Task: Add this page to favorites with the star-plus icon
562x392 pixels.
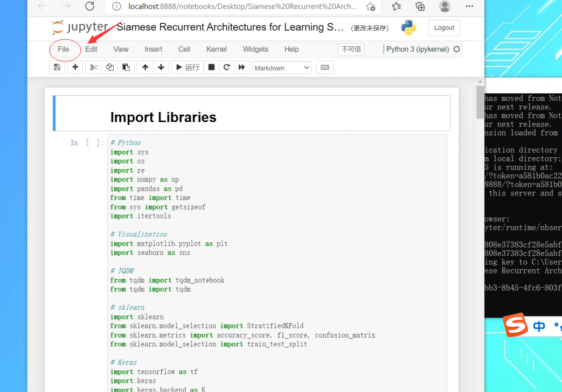Action: point(371,6)
